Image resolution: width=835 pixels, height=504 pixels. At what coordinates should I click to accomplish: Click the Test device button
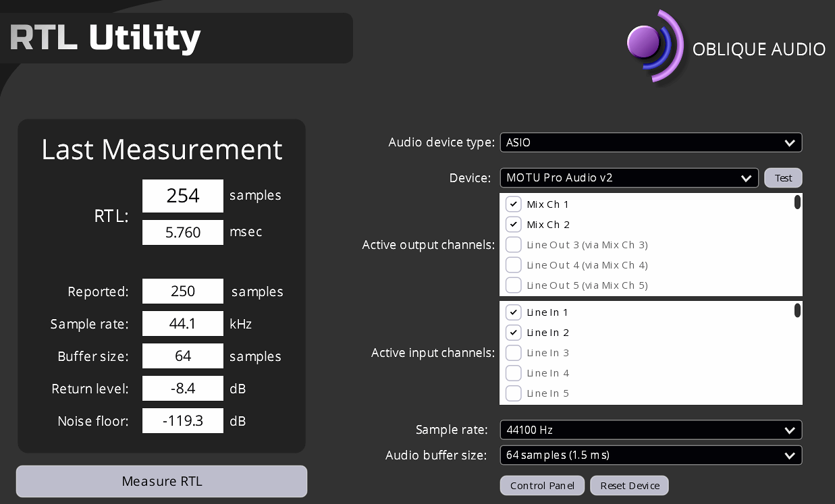point(783,178)
